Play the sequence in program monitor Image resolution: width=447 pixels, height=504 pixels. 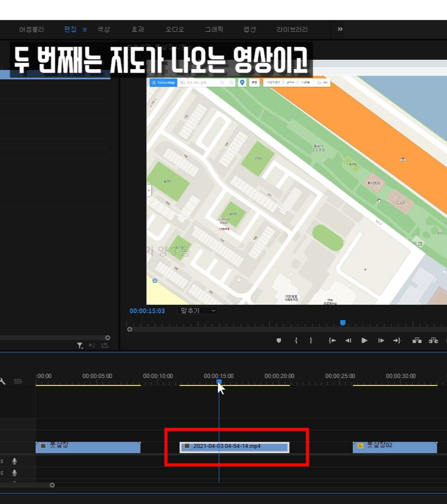point(364,340)
